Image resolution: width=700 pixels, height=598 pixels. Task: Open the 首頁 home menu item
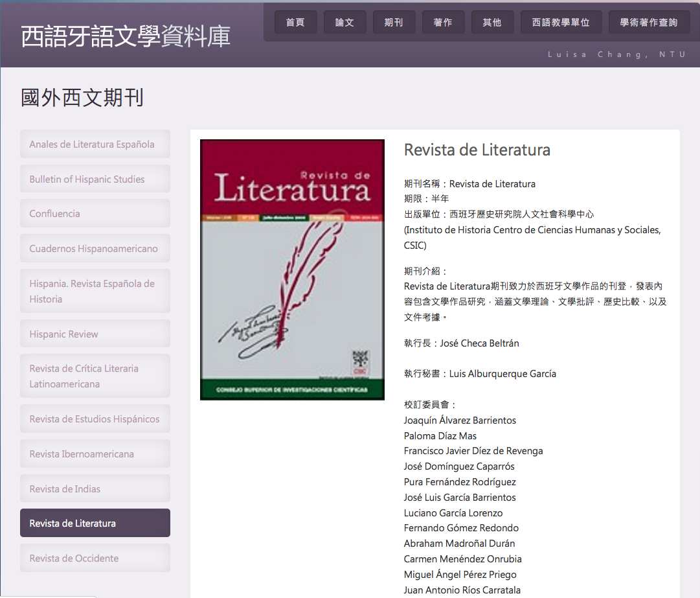pyautogui.click(x=295, y=22)
